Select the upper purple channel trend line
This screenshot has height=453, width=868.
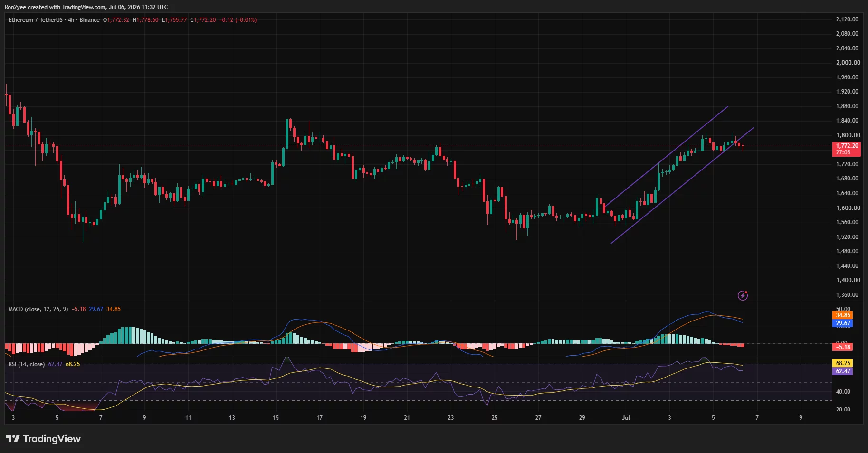click(x=667, y=156)
